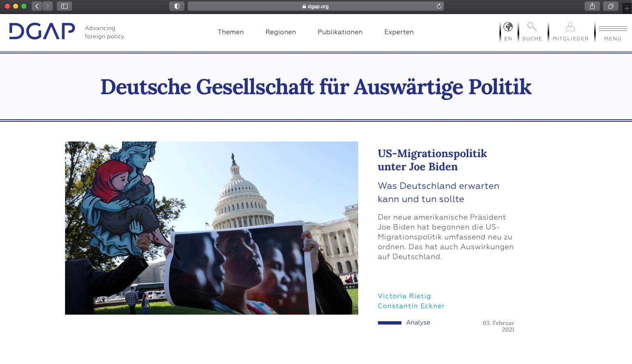The height and width of the screenshot is (364, 632).
Task: Open the Experten menu
Action: tap(399, 32)
